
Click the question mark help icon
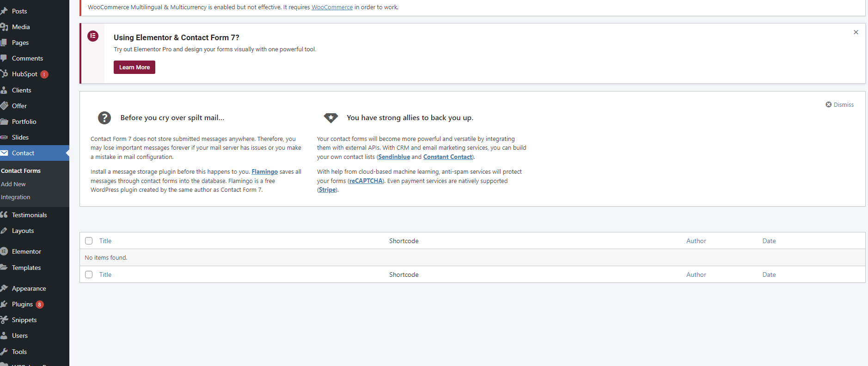click(x=104, y=118)
